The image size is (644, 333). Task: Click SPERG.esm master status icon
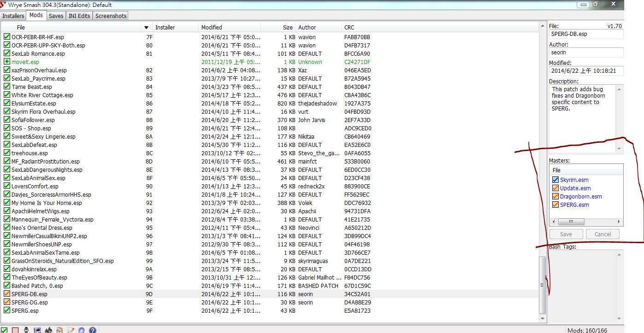coord(555,204)
